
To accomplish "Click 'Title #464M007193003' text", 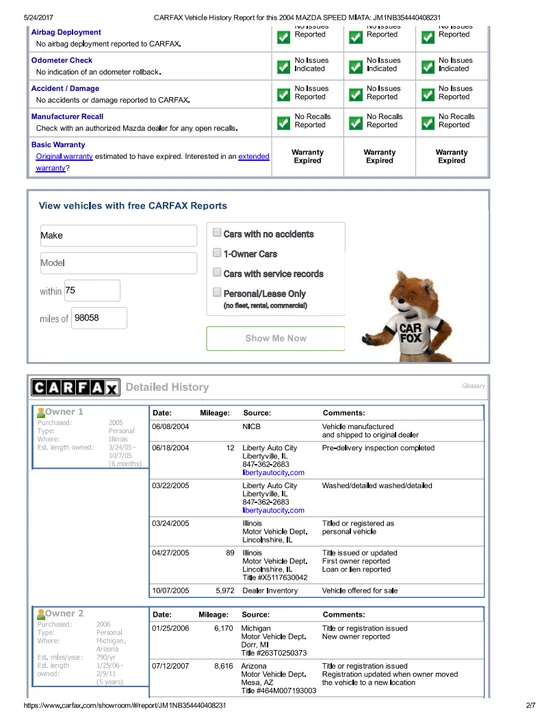I will tap(279, 690).
